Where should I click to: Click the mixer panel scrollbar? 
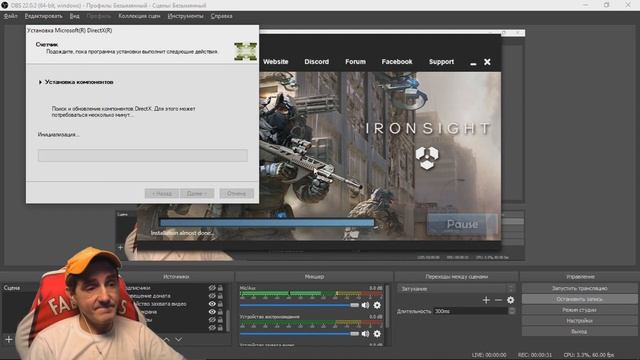(387, 306)
